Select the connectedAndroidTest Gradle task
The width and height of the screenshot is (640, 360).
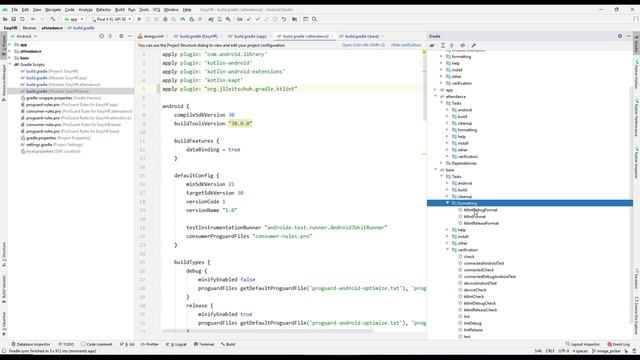pyautogui.click(x=484, y=263)
